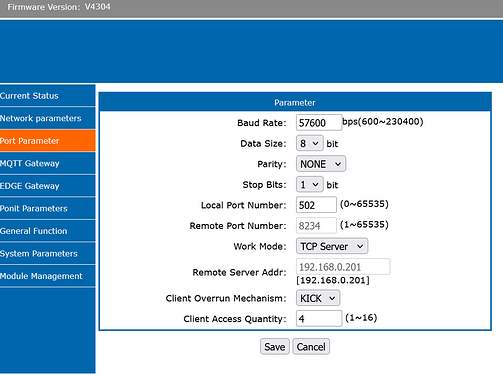Click the Local Port Number field

316,205
